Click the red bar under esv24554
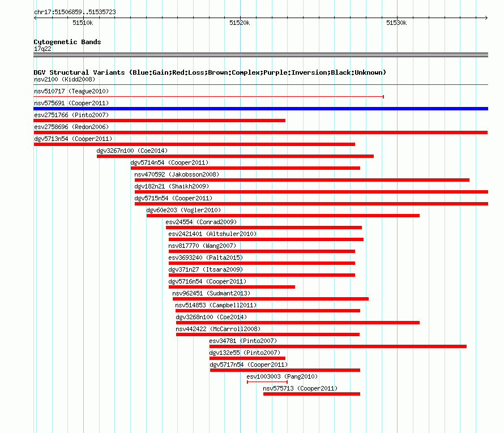The height and width of the screenshot is (433, 504). [264, 228]
